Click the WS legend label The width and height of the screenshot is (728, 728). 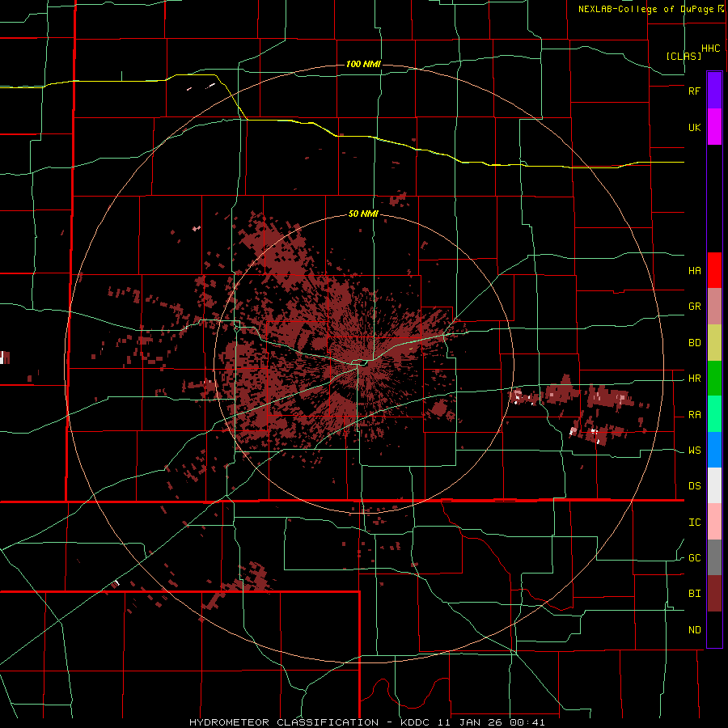coord(695,451)
